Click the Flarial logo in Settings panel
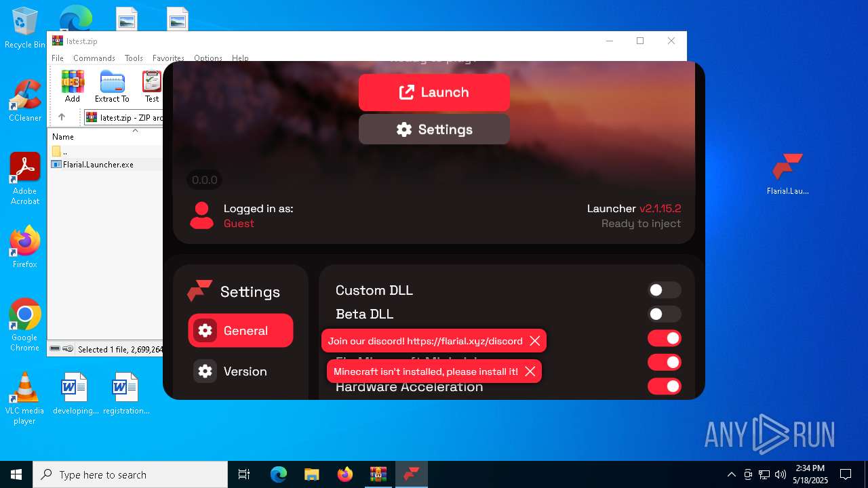 (x=200, y=291)
